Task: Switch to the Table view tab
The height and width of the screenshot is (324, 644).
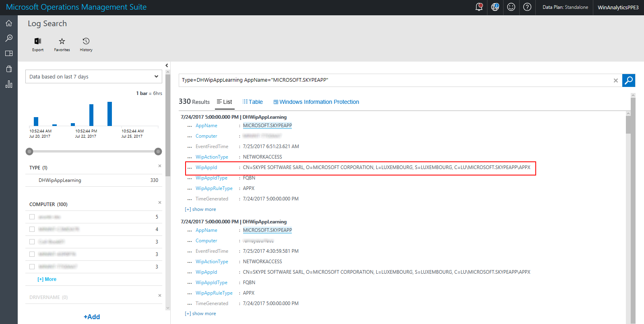Action: [x=253, y=102]
